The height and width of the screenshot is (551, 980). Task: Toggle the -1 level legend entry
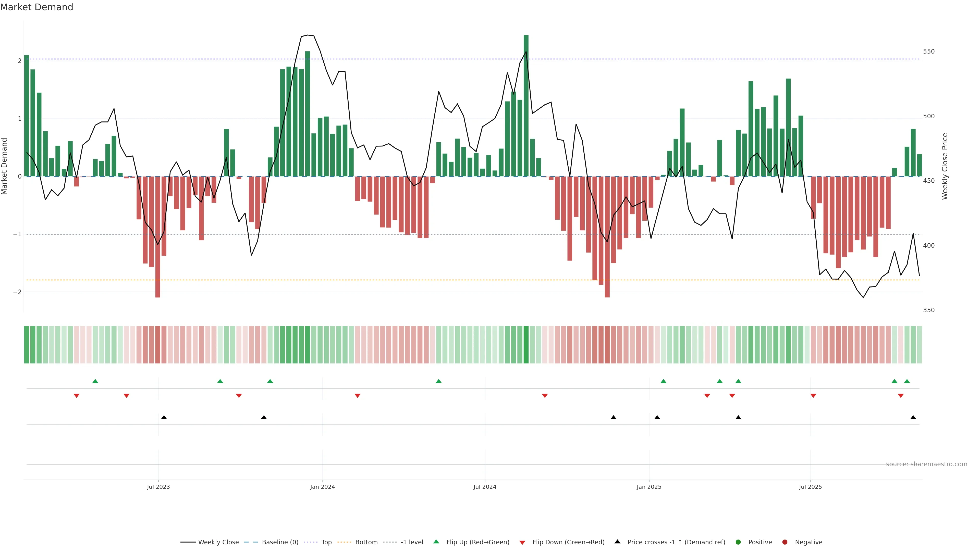tap(412, 542)
